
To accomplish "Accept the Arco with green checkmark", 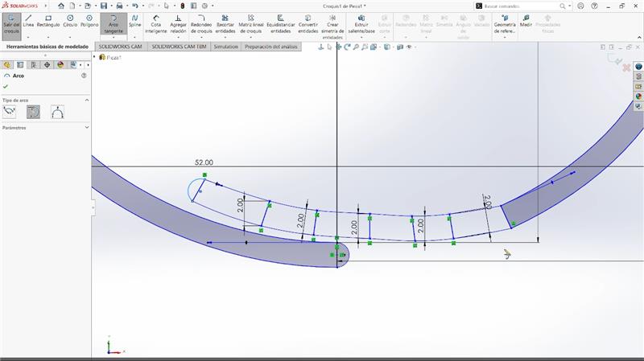I will 6,87.
